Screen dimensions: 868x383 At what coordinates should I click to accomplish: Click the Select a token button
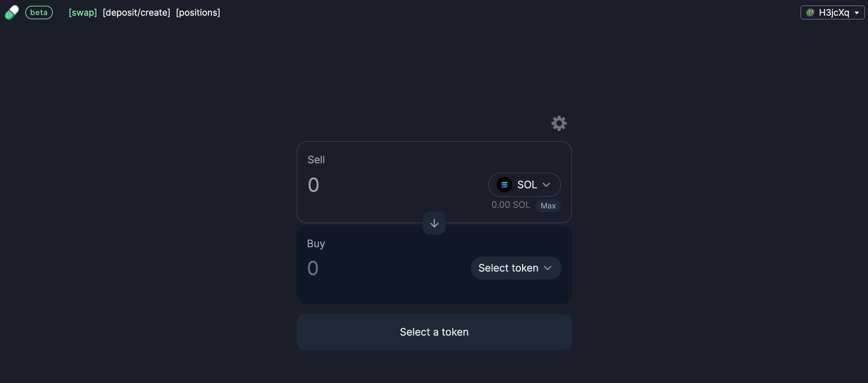tap(434, 332)
